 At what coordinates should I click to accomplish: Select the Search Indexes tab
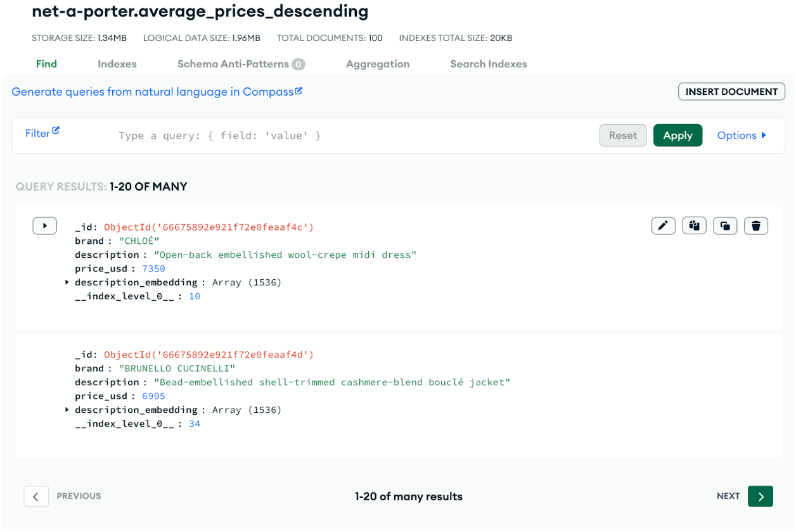tap(489, 64)
